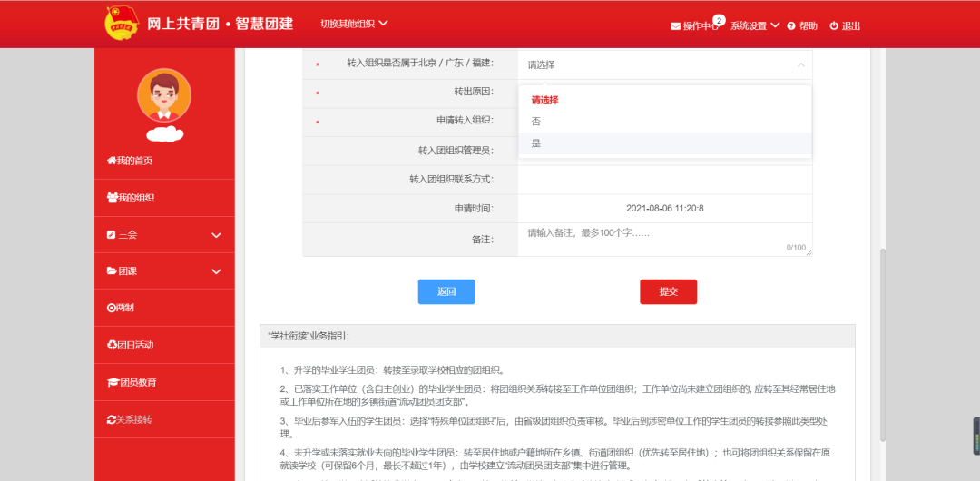Click the red 提交 button
Screen dimensions: 980x481
(668, 291)
